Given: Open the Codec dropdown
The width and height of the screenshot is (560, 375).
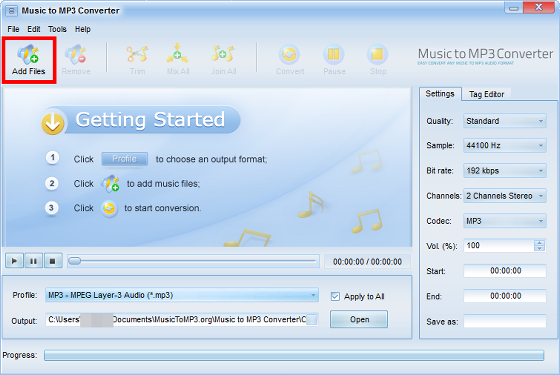Looking at the screenshot, I should click(x=505, y=221).
